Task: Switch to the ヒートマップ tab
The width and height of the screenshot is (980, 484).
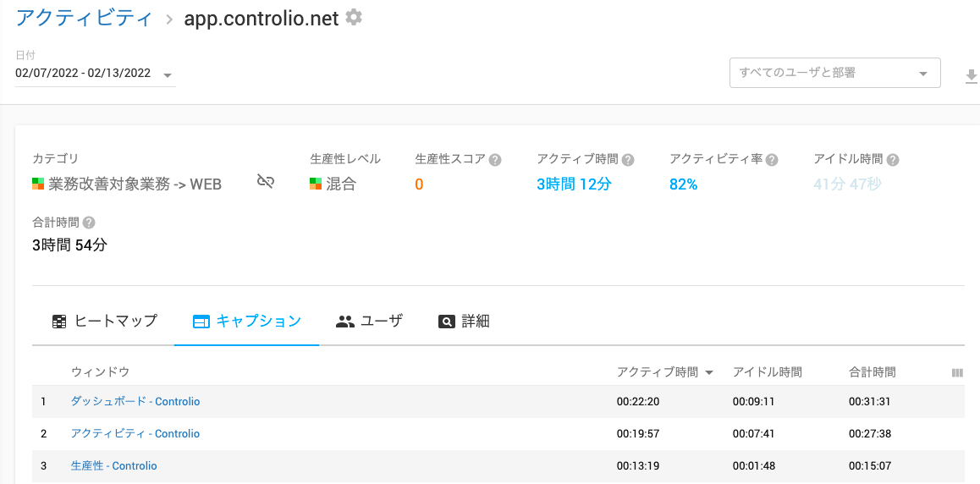Action: 104,321
